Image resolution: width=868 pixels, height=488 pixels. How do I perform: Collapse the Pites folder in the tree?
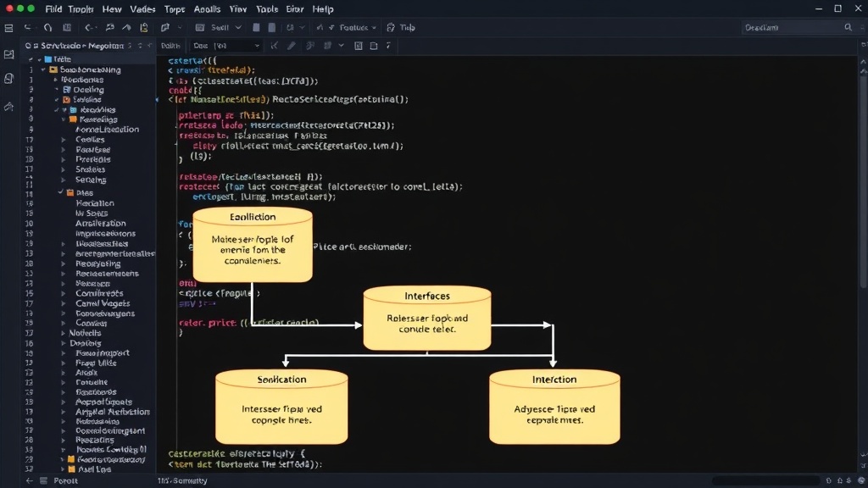[x=61, y=192]
